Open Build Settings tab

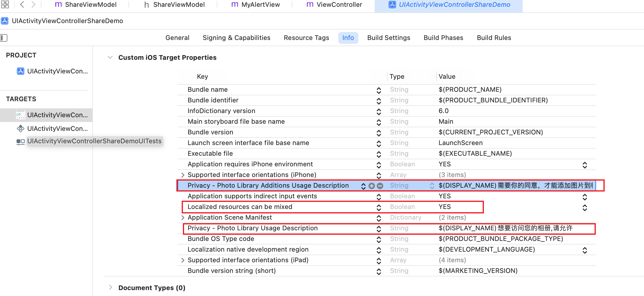tap(389, 38)
